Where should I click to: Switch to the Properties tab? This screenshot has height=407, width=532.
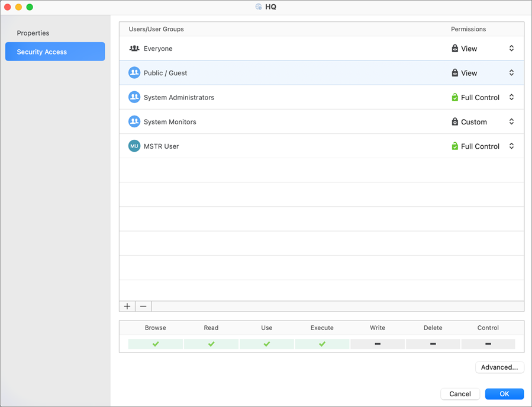33,33
